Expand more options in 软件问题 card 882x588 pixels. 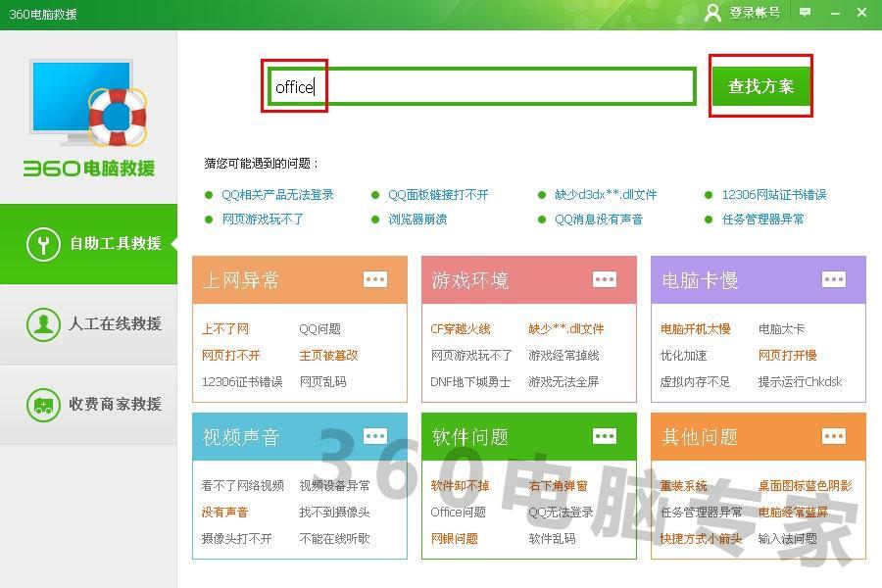click(605, 436)
